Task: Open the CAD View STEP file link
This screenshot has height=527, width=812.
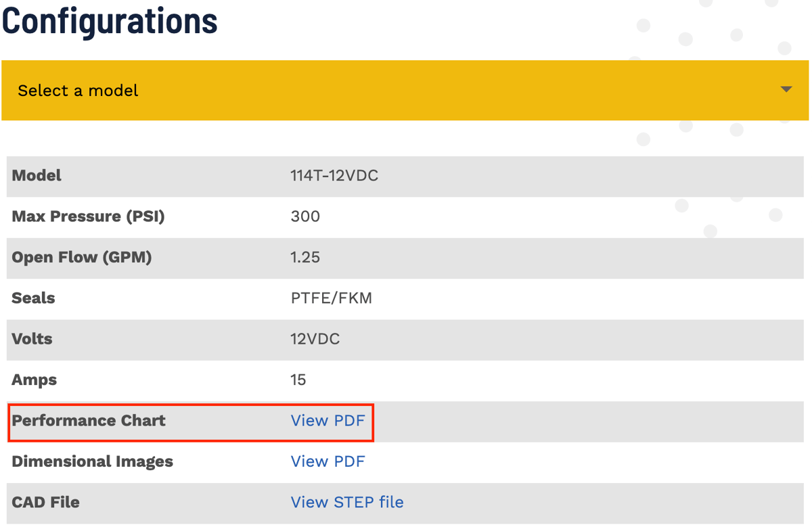Action: [x=346, y=502]
